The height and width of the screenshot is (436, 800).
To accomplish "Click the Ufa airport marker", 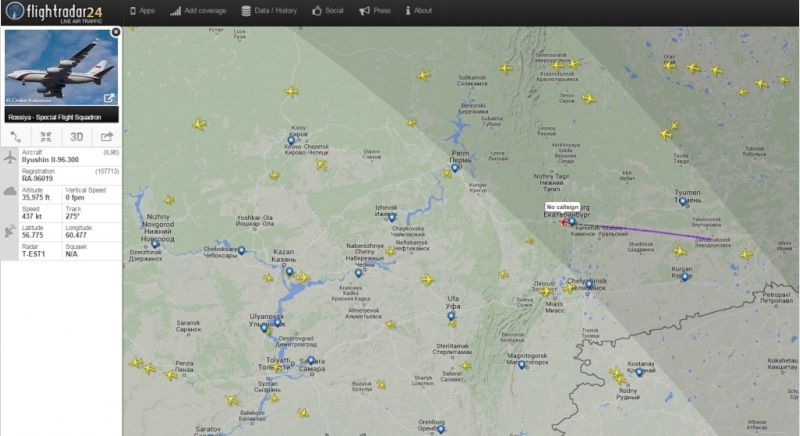I will (x=451, y=317).
